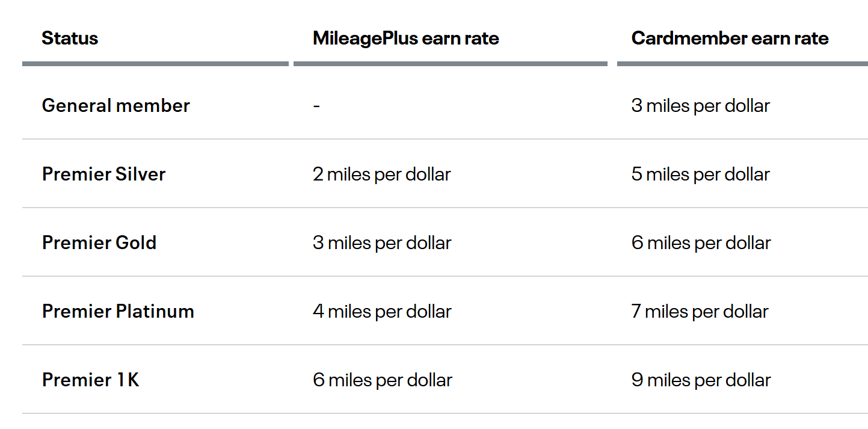
Task: Click Premier Gold's 3 miles per dollar cell
Action: click(382, 243)
